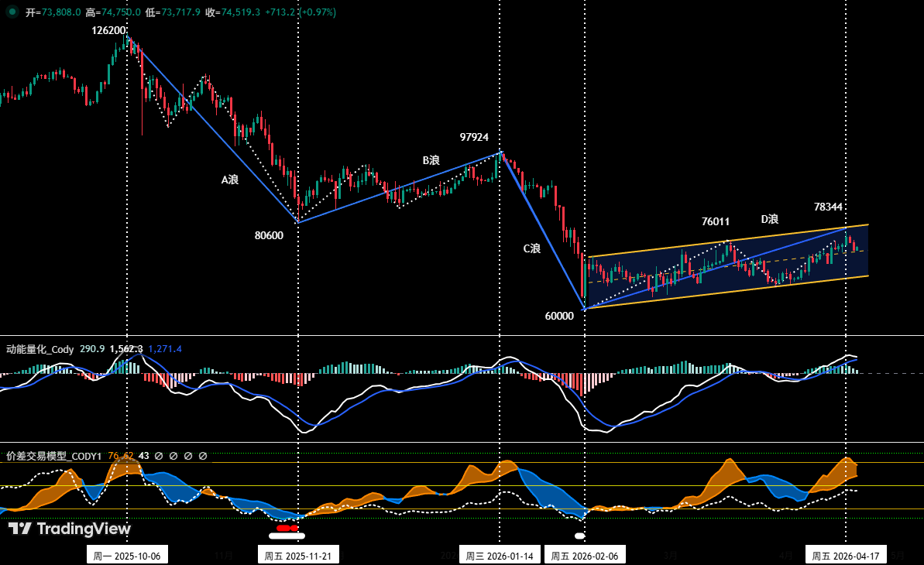This screenshot has height=565, width=924.
Task: Click the white dumbbell marker below the timeline
Action: point(287,536)
